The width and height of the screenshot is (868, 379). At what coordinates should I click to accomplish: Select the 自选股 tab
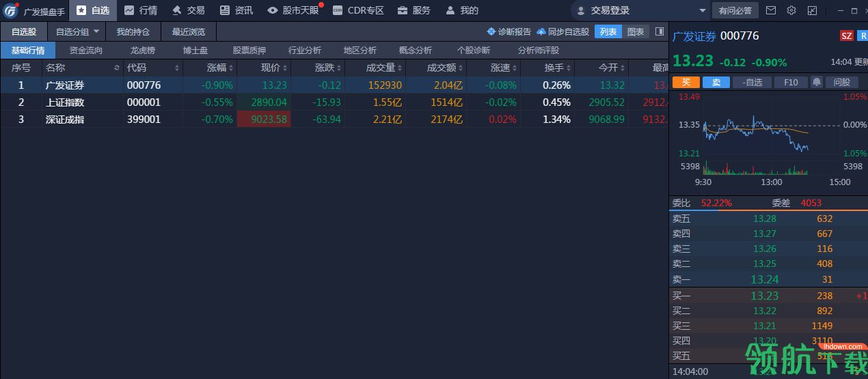[24, 31]
